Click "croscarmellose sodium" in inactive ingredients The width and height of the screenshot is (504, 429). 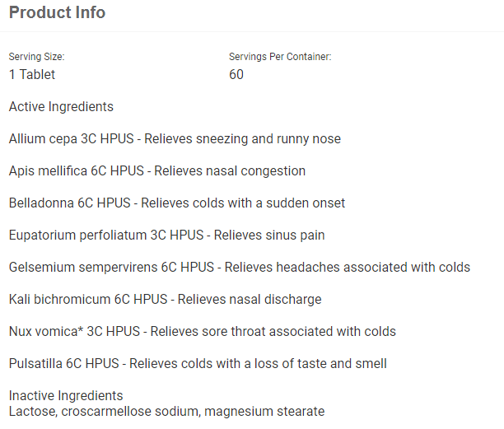click(132, 411)
